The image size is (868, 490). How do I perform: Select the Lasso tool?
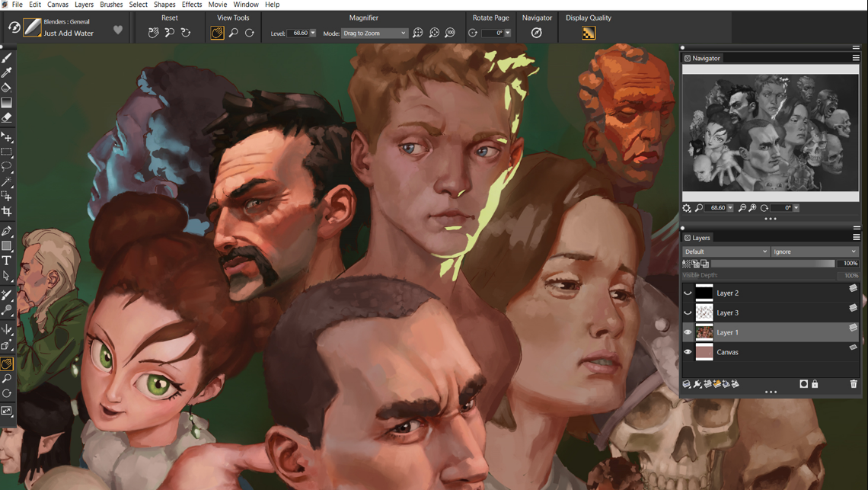pos(7,166)
